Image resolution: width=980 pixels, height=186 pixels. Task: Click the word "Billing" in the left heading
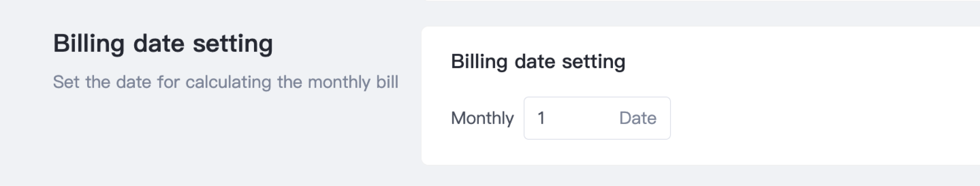[x=89, y=43]
